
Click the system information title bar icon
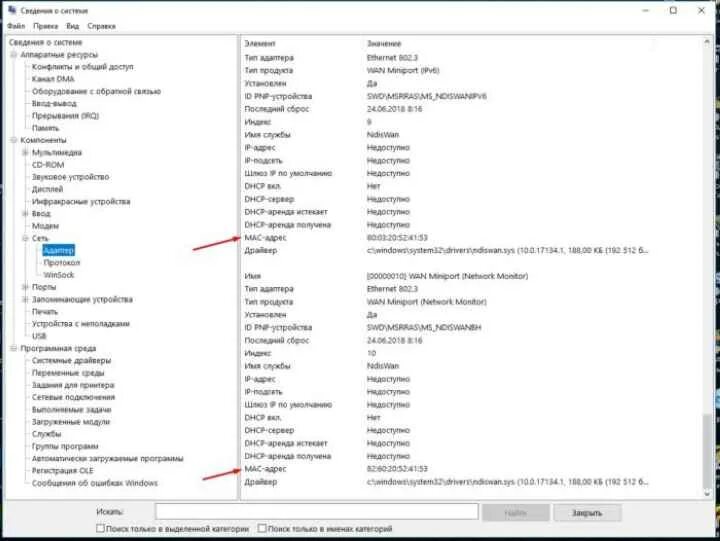(12, 10)
